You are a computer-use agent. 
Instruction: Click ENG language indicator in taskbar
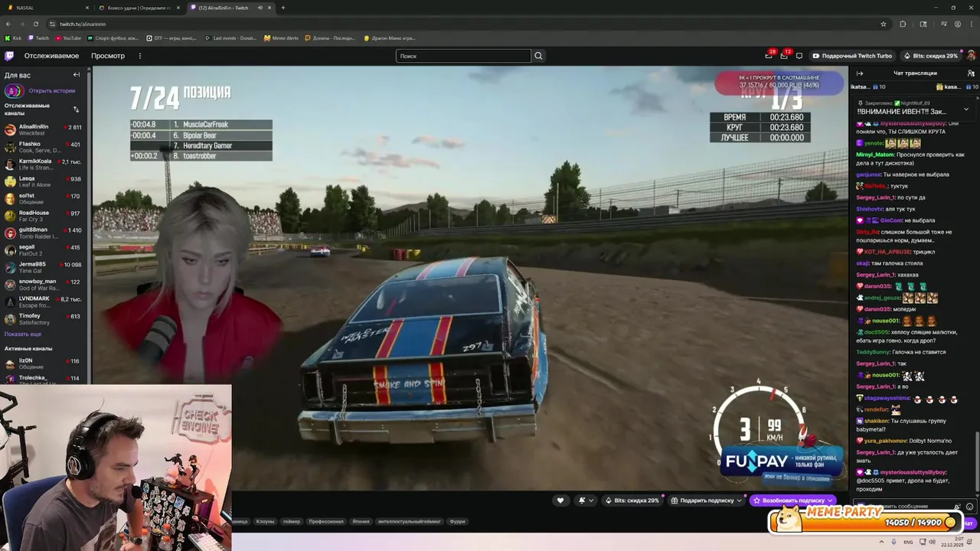(908, 542)
